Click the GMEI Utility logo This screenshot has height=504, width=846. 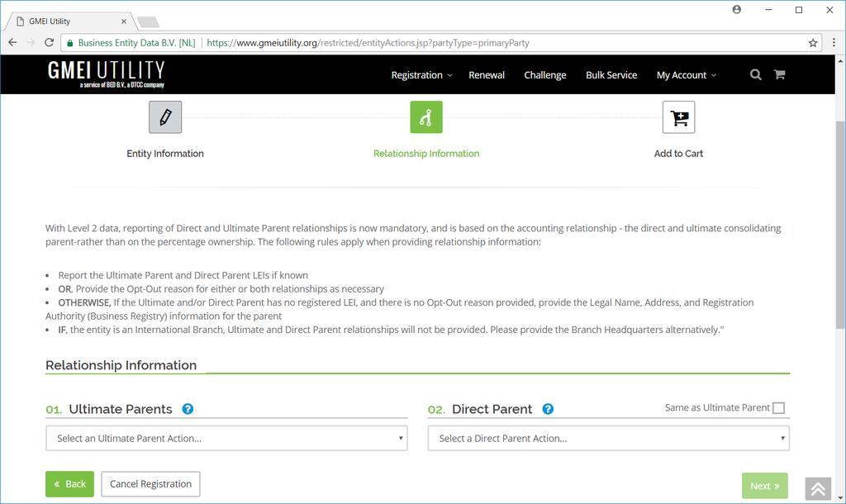point(107,74)
